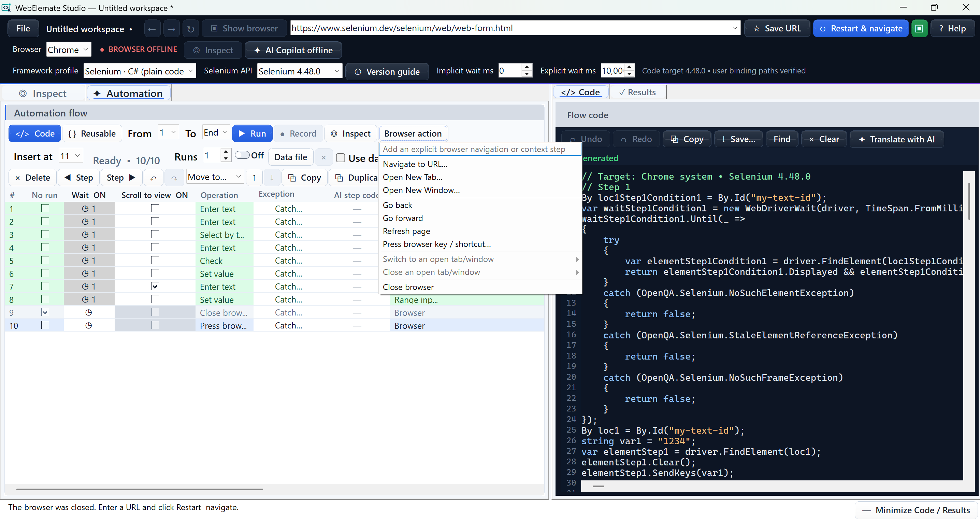Select Refresh page menu item
Image resolution: width=980 pixels, height=519 pixels.
[x=406, y=231]
